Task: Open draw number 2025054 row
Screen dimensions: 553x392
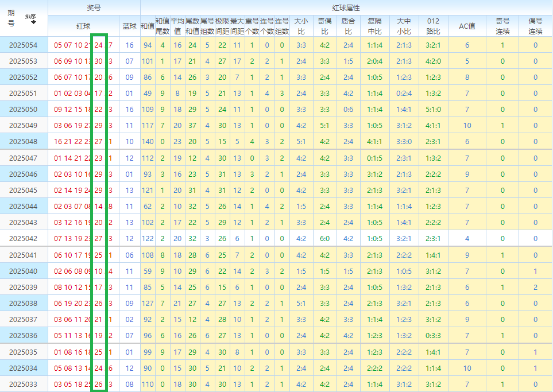Action: (x=23, y=45)
